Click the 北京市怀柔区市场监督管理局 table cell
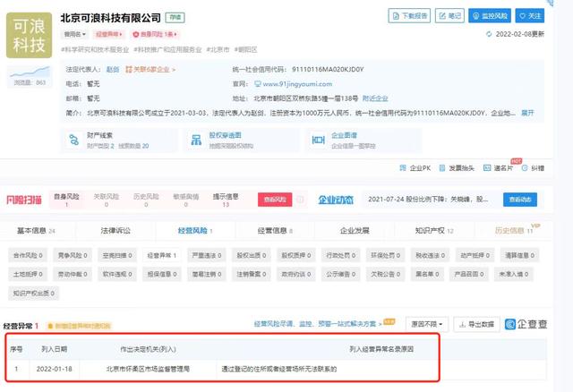This screenshot has height=392, width=573. (x=148, y=369)
